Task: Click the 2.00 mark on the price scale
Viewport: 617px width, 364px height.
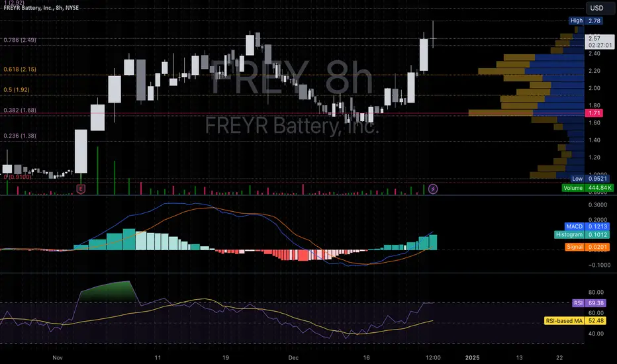Action: (594, 88)
